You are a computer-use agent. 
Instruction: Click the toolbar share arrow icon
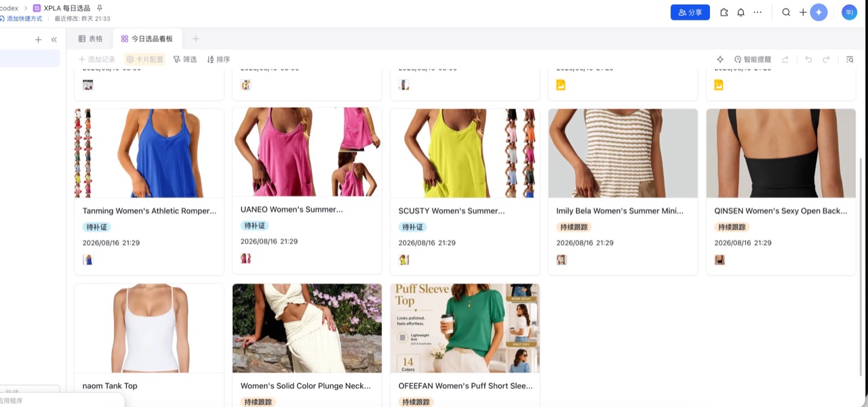(x=785, y=60)
